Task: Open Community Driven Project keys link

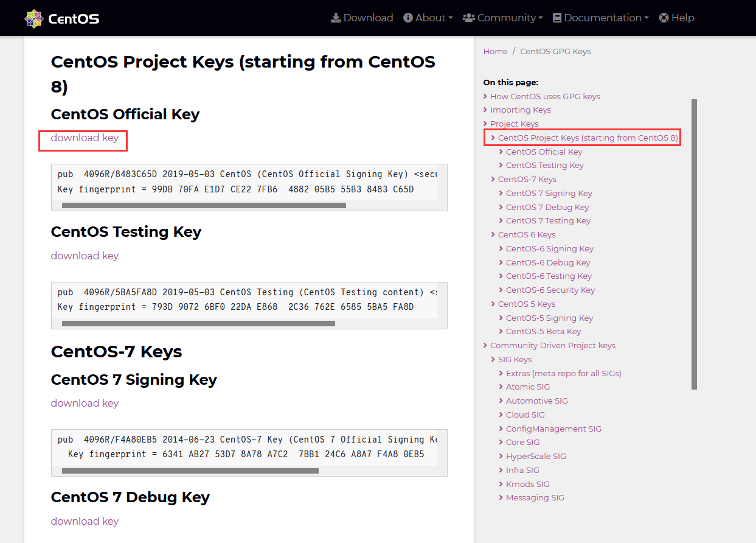Action: click(553, 345)
